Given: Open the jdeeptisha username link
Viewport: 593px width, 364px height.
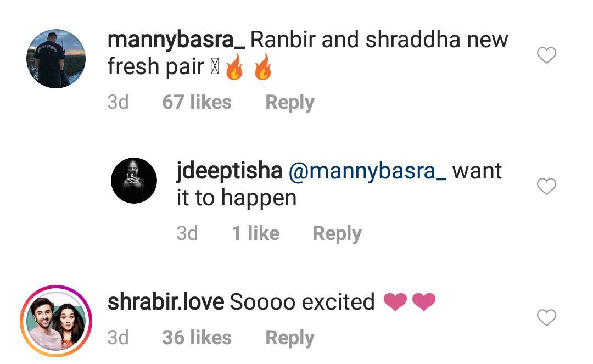Looking at the screenshot, I should 230,171.
